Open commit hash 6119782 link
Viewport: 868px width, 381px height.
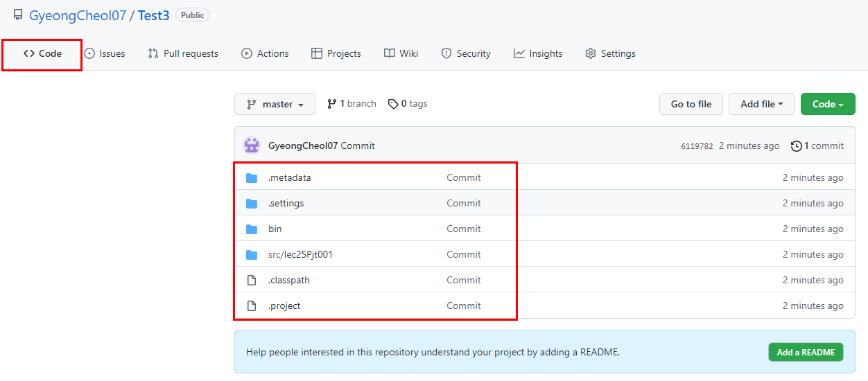tap(697, 146)
